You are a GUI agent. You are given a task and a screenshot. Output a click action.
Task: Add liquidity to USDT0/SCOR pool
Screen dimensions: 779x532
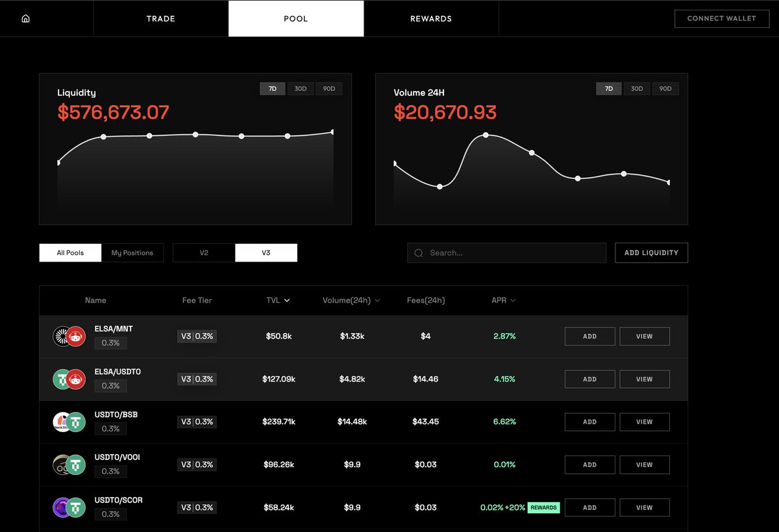[x=589, y=507]
